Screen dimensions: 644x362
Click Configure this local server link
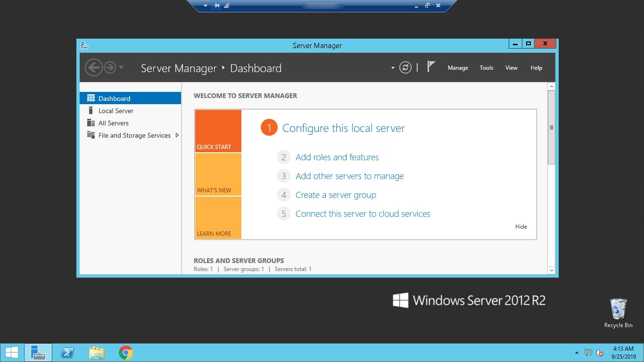click(344, 128)
